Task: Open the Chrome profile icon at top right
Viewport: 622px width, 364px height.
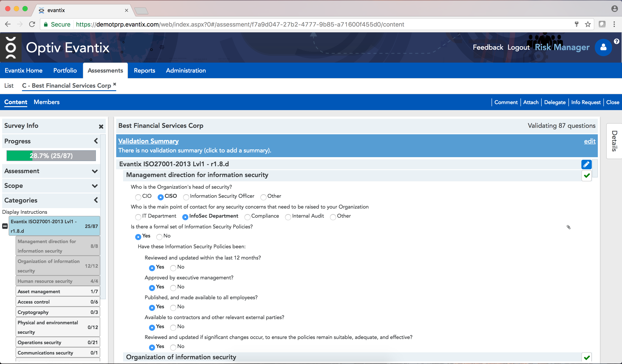Action: (x=614, y=9)
